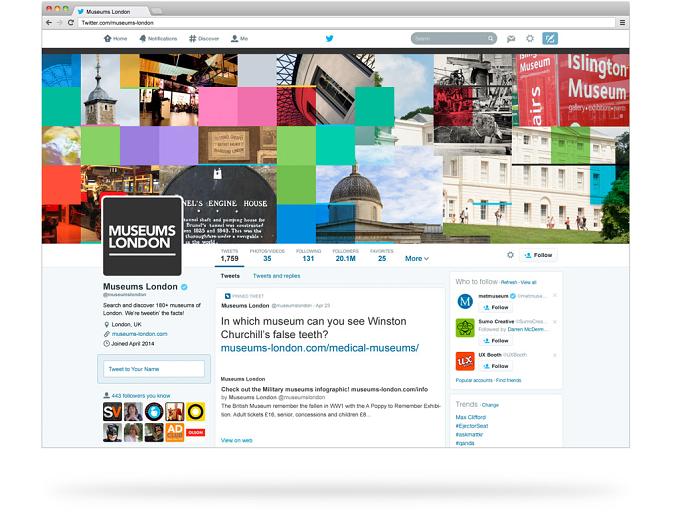The height and width of the screenshot is (510, 680).
Task: Follow UX Booth
Action: [495, 366]
